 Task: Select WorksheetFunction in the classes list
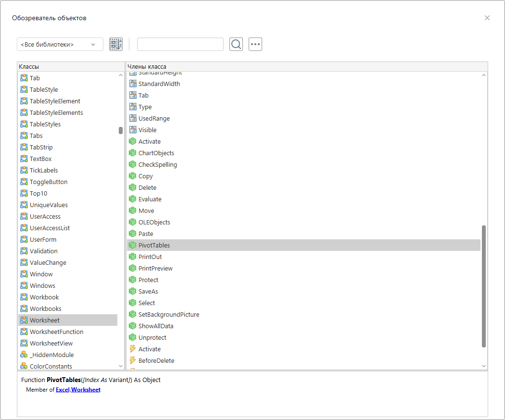56,332
